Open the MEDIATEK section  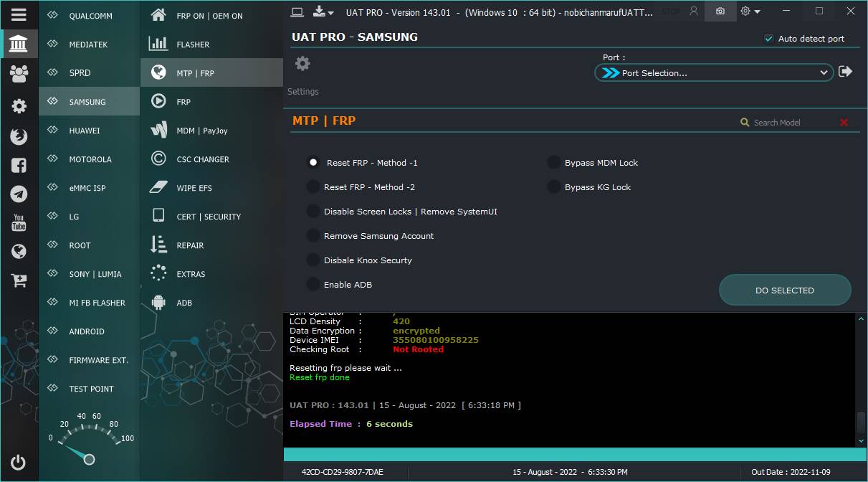click(x=90, y=44)
